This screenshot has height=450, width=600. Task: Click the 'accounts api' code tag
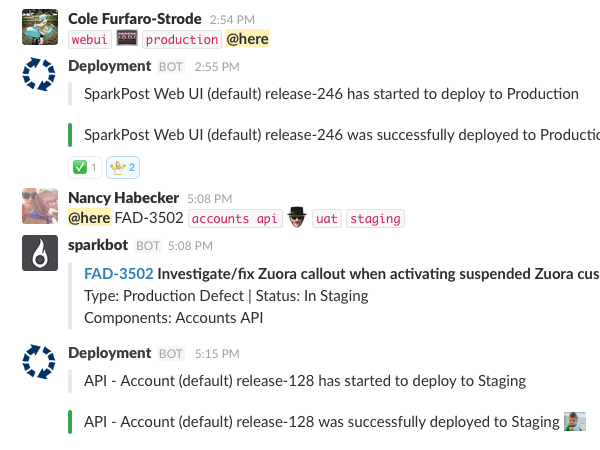tap(235, 218)
